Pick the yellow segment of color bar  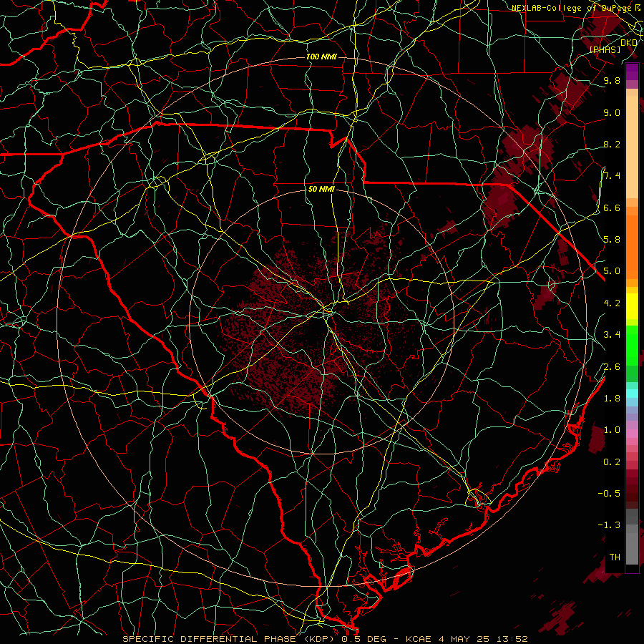[632, 306]
